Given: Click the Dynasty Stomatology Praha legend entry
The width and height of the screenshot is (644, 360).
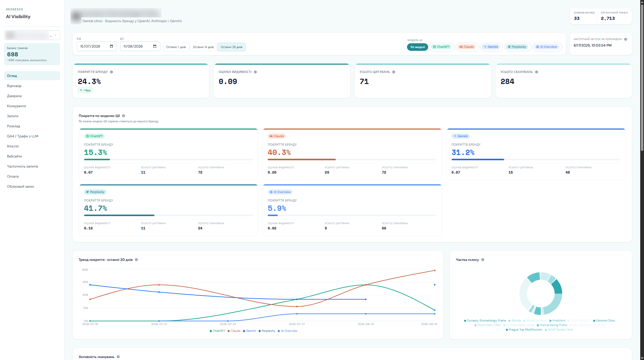Looking at the screenshot, I should [x=485, y=321].
